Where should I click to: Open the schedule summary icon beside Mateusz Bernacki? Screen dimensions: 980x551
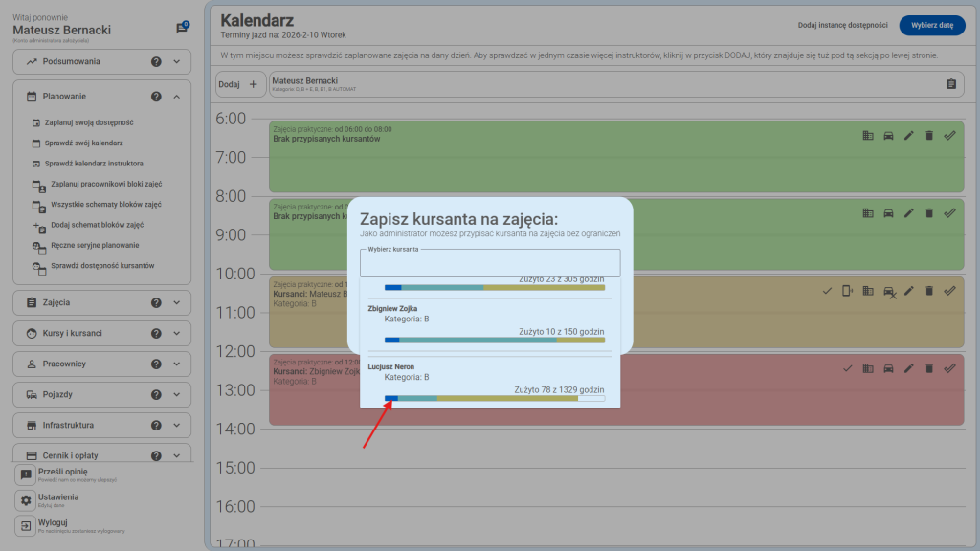point(951,84)
